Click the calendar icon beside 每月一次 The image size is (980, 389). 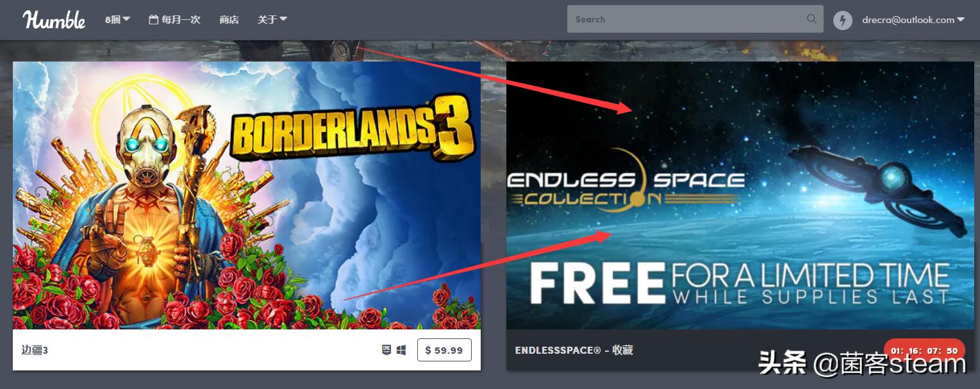pyautogui.click(x=153, y=20)
